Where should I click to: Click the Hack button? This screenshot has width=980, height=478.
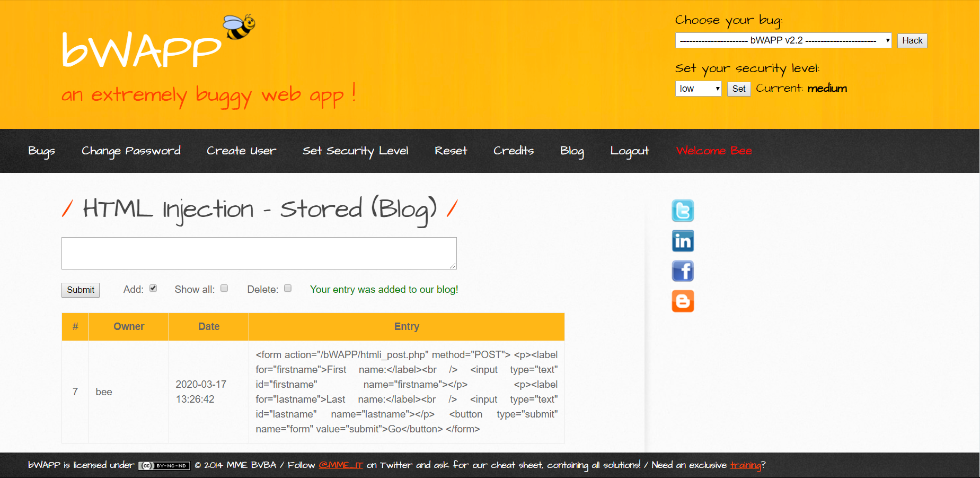pyautogui.click(x=912, y=41)
